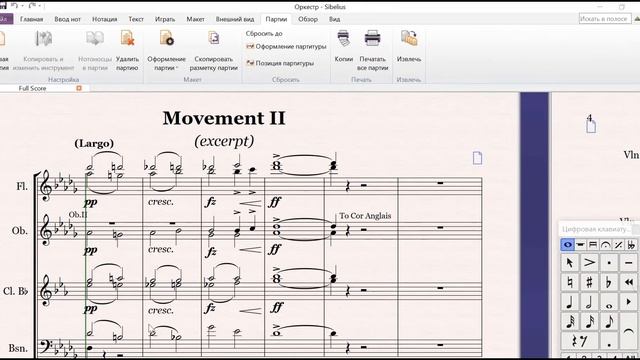The image size is (640, 360).
Task: Click the Movement II title text
Action: tap(224, 119)
